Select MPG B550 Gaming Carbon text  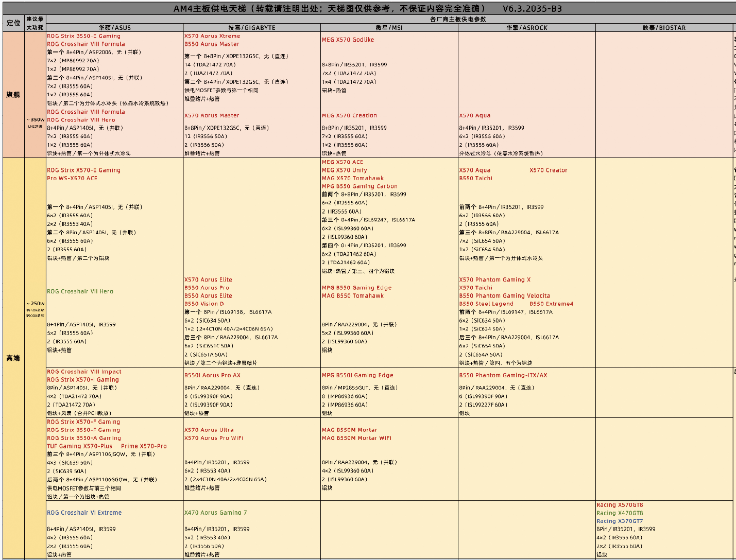click(360, 186)
